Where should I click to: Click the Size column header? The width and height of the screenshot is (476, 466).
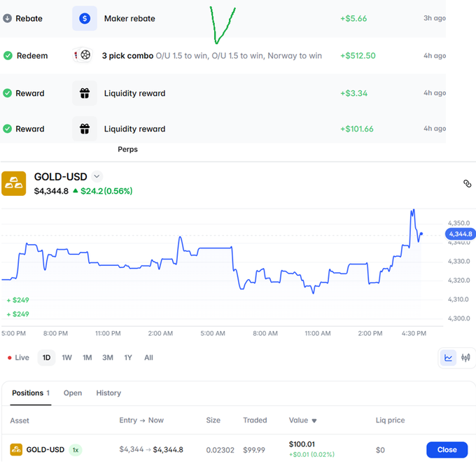click(x=213, y=421)
